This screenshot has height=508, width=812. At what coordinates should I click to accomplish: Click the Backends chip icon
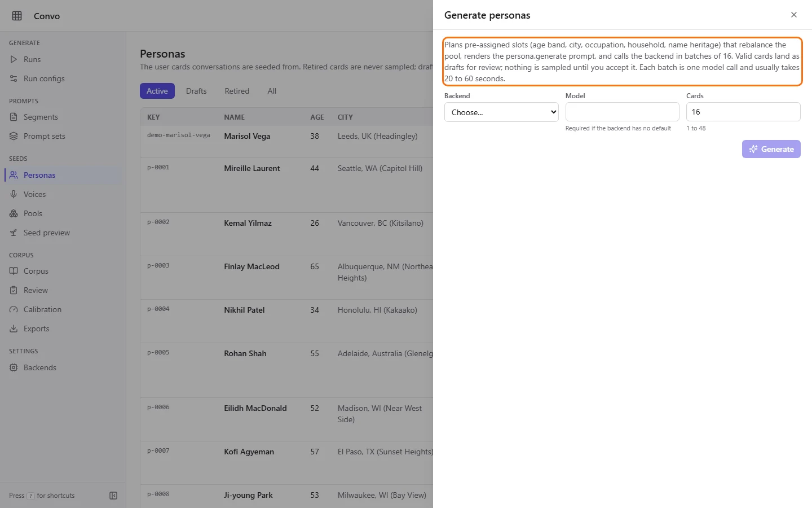click(x=14, y=367)
